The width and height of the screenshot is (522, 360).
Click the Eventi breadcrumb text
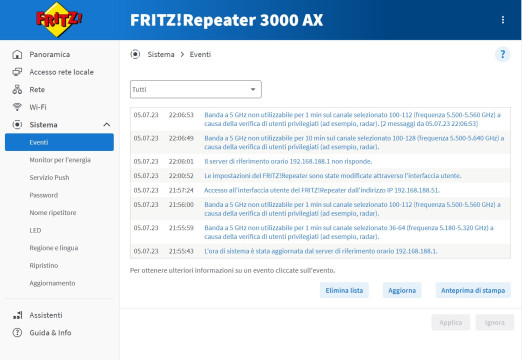coord(200,54)
